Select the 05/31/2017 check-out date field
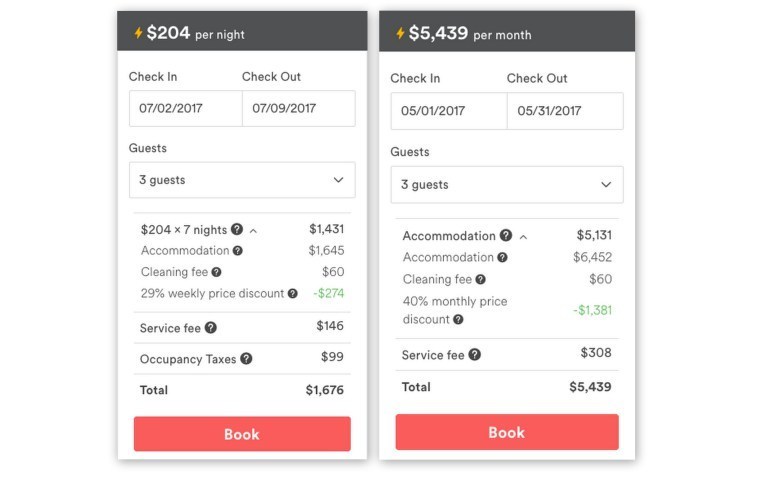The height and width of the screenshot is (484, 768). pos(565,111)
